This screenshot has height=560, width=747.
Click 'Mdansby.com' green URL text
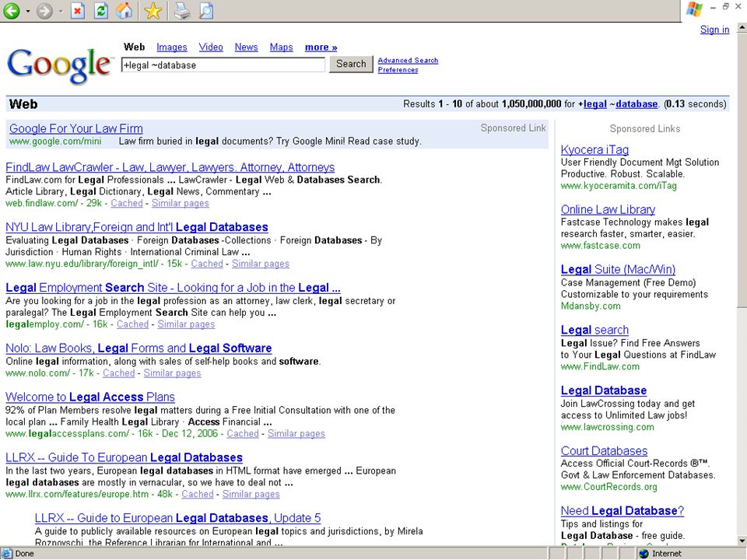[591, 306]
